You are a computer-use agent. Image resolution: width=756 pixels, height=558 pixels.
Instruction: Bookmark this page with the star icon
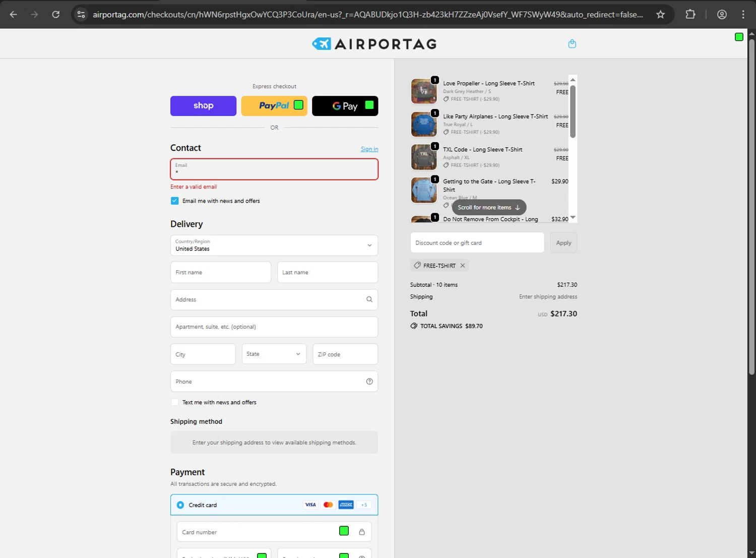[660, 15]
